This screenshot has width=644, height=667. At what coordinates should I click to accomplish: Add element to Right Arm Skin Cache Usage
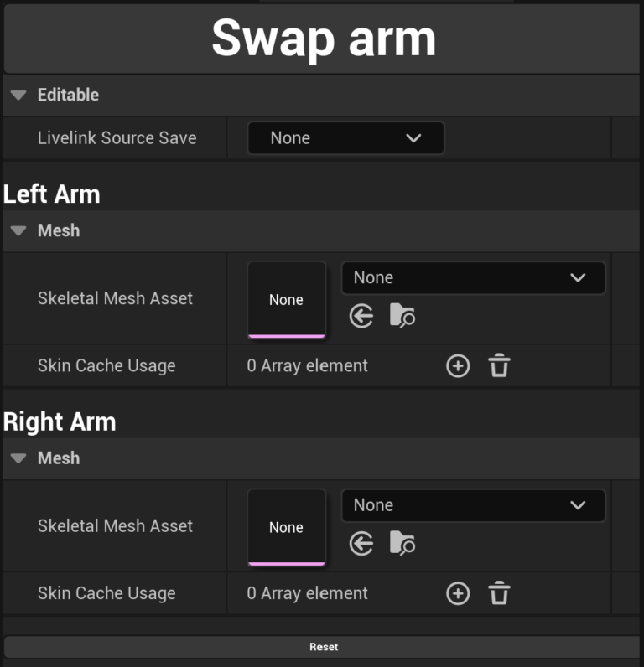[x=458, y=593]
